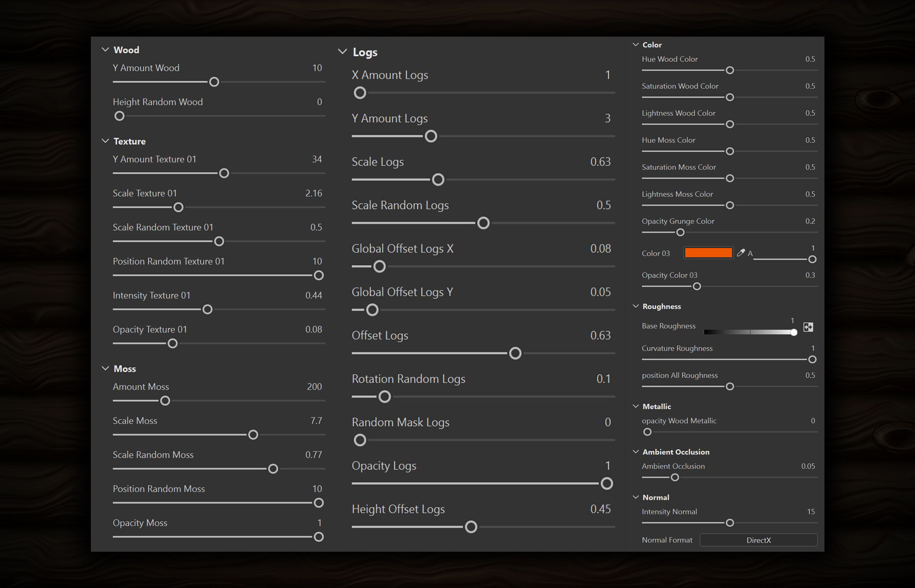Viewport: 915px width, 588px height.
Task: Collapse the Logs section chevron
Action: click(x=342, y=52)
